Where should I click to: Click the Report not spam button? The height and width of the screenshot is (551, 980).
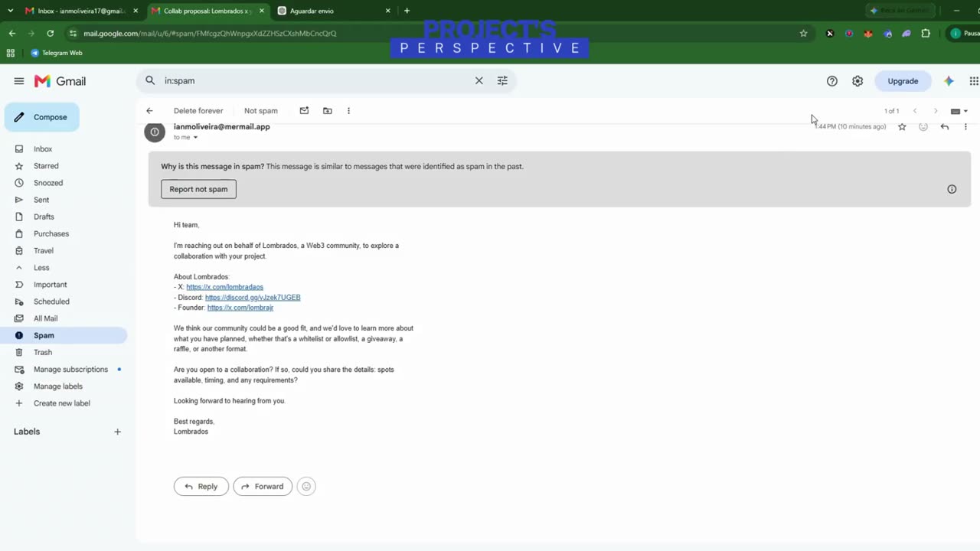[198, 189]
